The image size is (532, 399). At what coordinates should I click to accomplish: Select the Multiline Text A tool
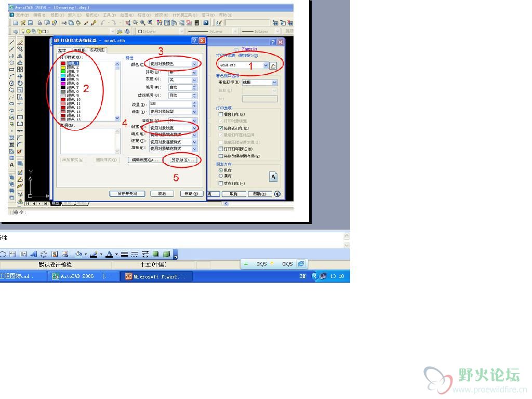tap(11, 165)
